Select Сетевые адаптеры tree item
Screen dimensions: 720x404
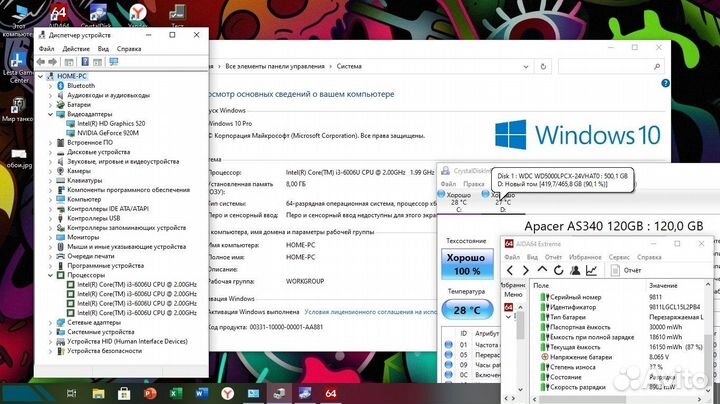pyautogui.click(x=94, y=322)
